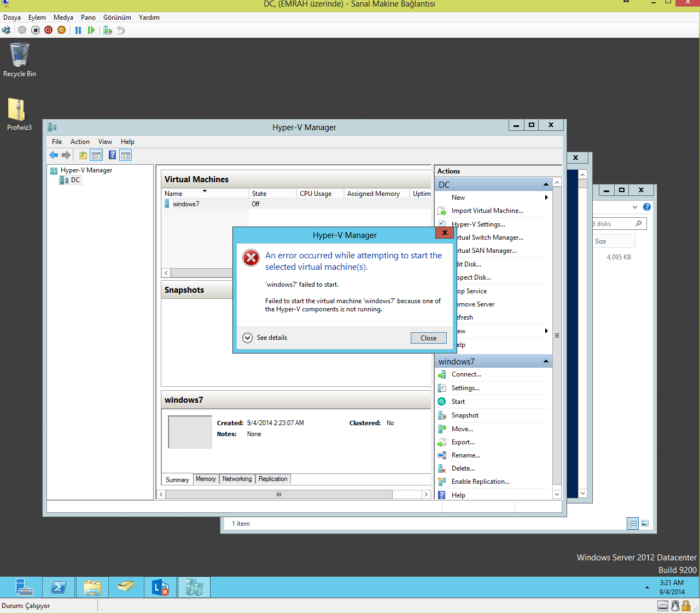
Task: Click Rename action icon for windows7
Action: tap(442, 455)
